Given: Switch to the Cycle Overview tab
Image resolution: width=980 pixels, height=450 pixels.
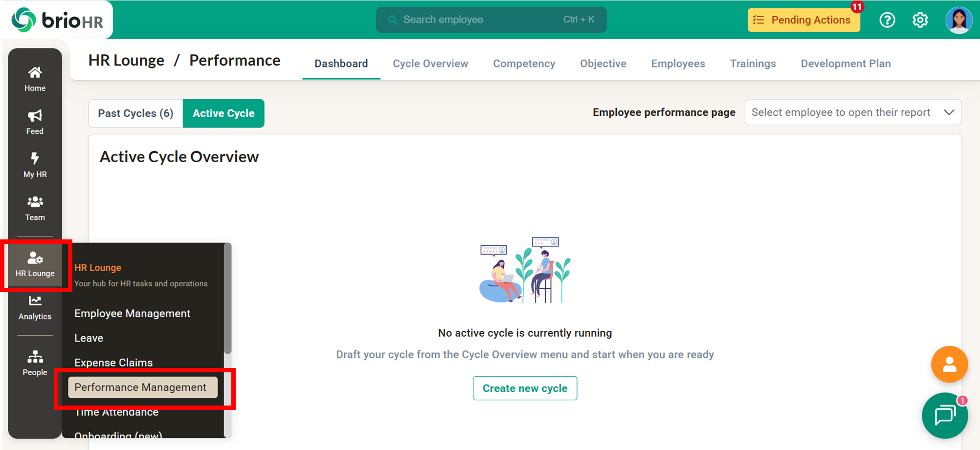Looking at the screenshot, I should (430, 64).
